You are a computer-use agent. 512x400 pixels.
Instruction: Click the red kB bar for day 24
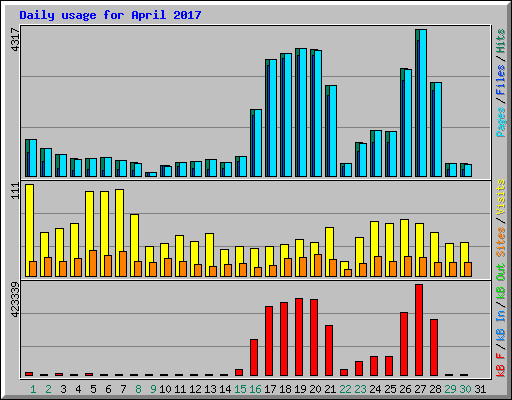click(x=374, y=366)
